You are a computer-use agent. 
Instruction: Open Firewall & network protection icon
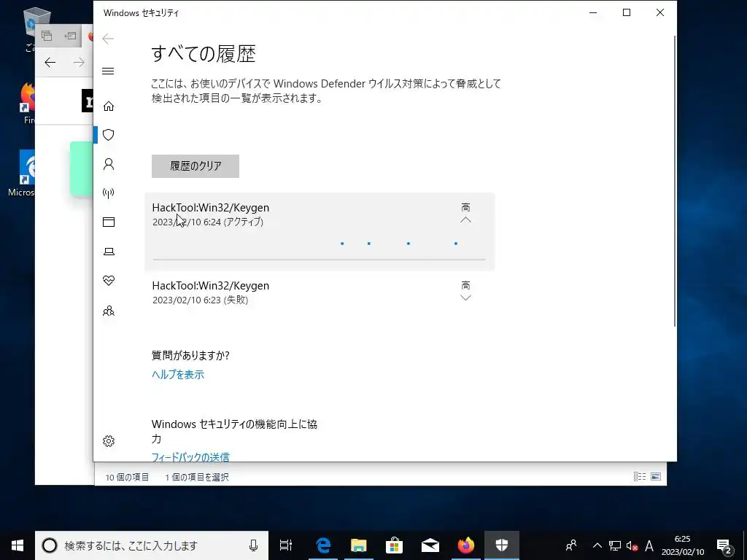coord(109,192)
